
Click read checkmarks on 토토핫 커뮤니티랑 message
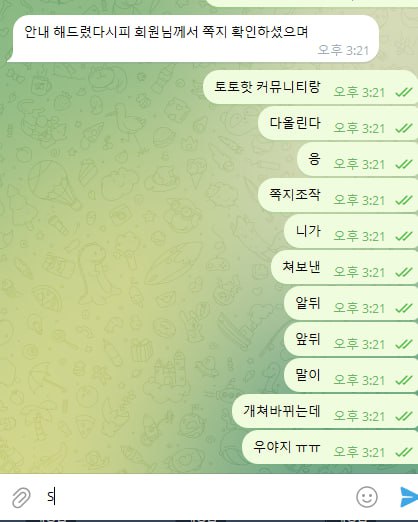pos(404,92)
